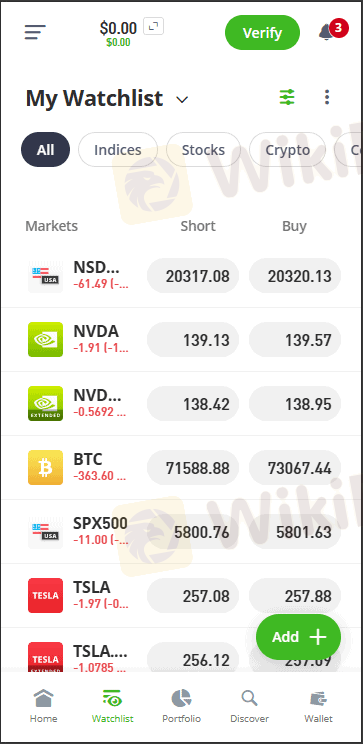
Task: Filter watchlist by Crypto
Action: (x=288, y=149)
